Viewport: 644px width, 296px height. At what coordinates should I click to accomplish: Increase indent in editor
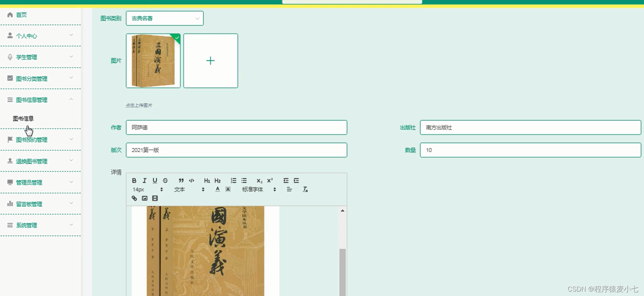(296, 180)
